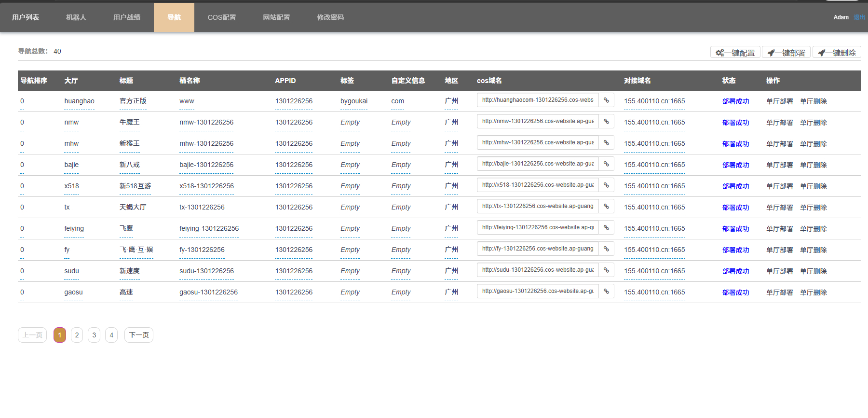Click the Adam username

(x=841, y=17)
